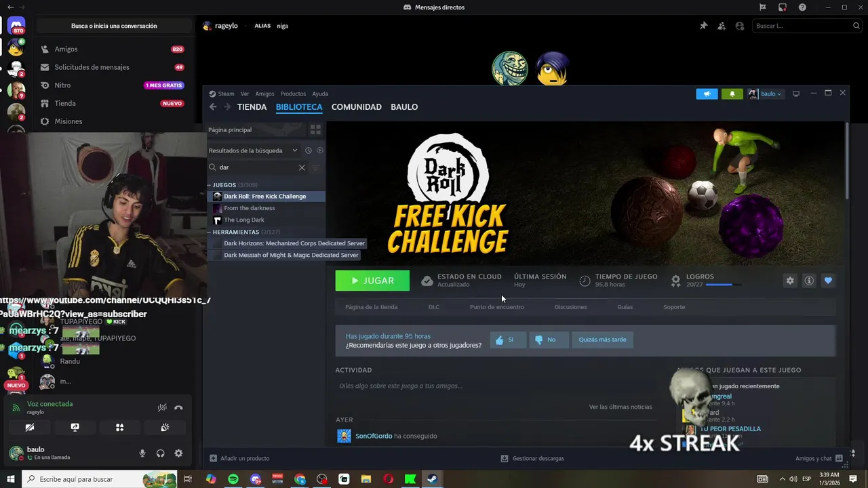The height and width of the screenshot is (488, 868).
Task: Open COMUNIDAD tab in Steam
Action: click(x=357, y=107)
